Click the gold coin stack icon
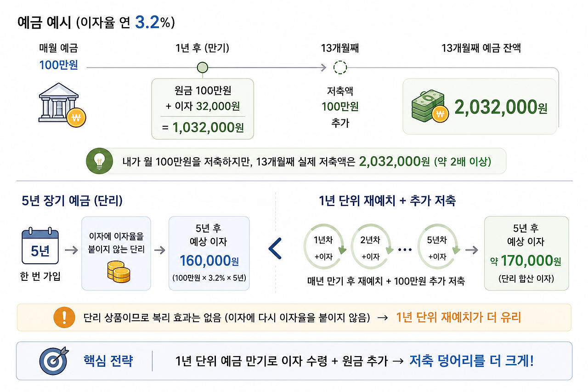The height and width of the screenshot is (392, 588). point(119,272)
